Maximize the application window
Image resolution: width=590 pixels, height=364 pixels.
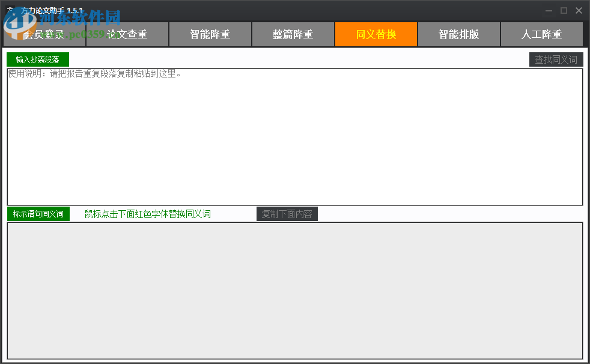(564, 10)
